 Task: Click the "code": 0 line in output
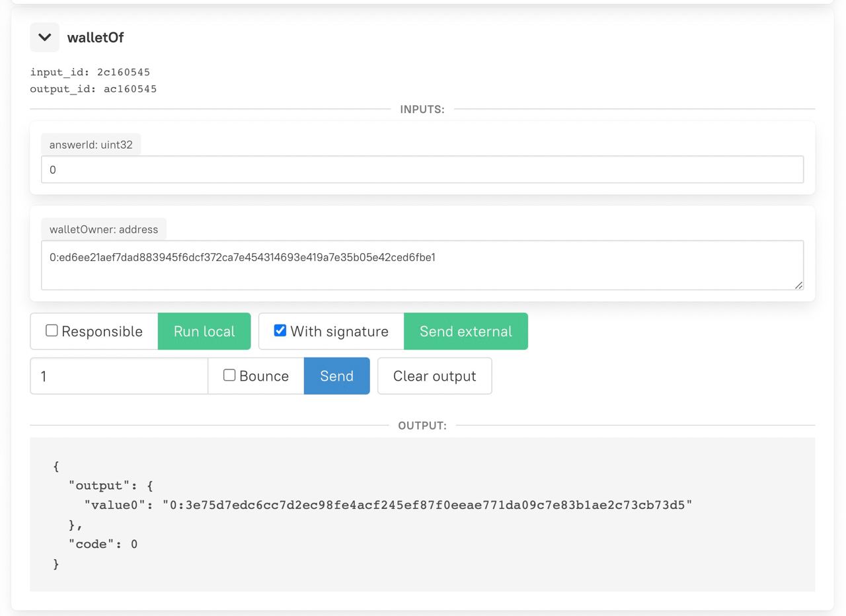tap(102, 545)
